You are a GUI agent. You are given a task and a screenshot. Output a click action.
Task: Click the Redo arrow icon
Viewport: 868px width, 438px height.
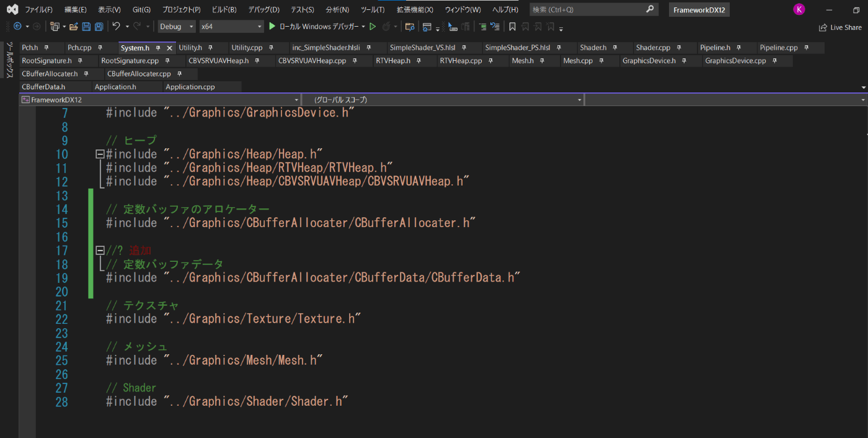pyautogui.click(x=137, y=27)
